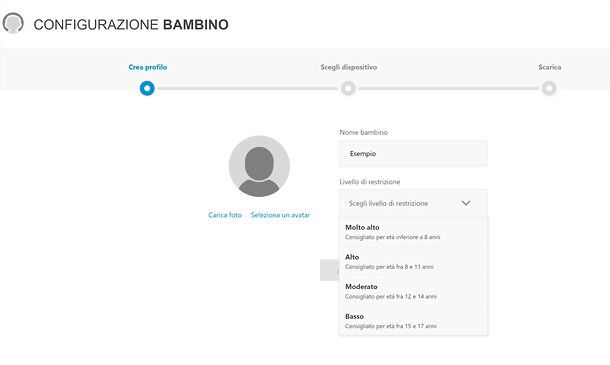
Task: Open the Scegli dispositivo step label
Action: pos(349,67)
